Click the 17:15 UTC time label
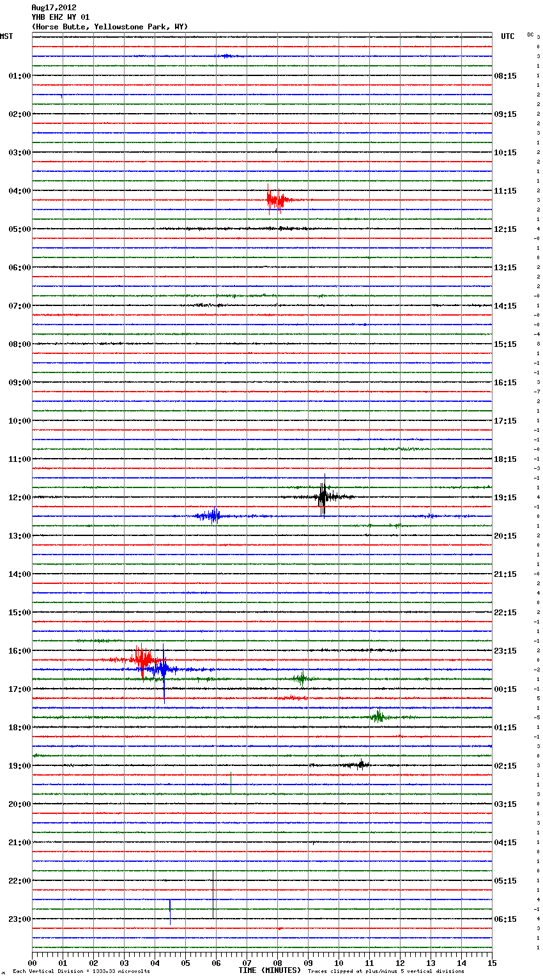The height and width of the screenshot is (980, 543). (505, 421)
